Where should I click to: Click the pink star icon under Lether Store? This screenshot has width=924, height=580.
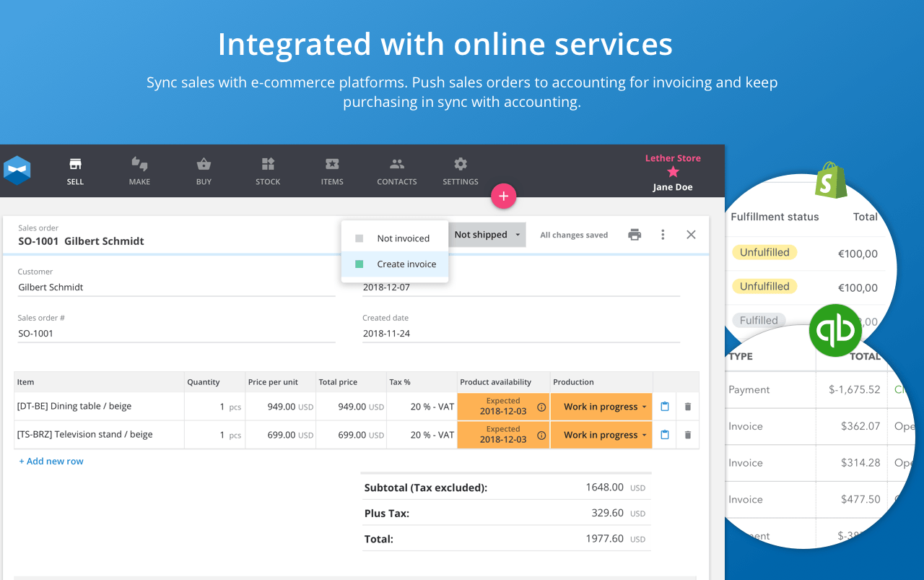[x=673, y=172]
